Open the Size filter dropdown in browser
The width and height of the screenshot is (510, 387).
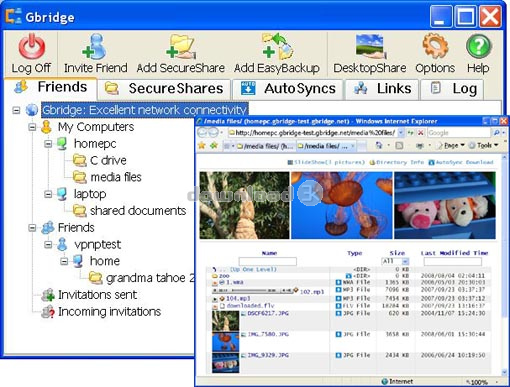pos(405,261)
